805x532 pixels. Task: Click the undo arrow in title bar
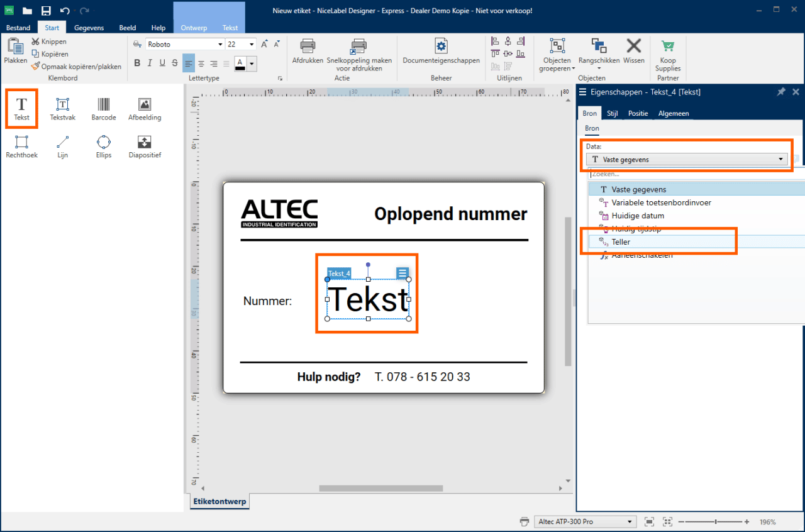[64, 11]
